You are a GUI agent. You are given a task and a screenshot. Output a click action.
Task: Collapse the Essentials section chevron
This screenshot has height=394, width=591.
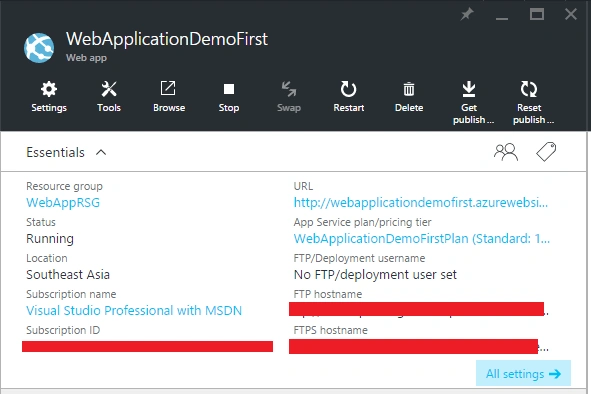[x=101, y=152]
